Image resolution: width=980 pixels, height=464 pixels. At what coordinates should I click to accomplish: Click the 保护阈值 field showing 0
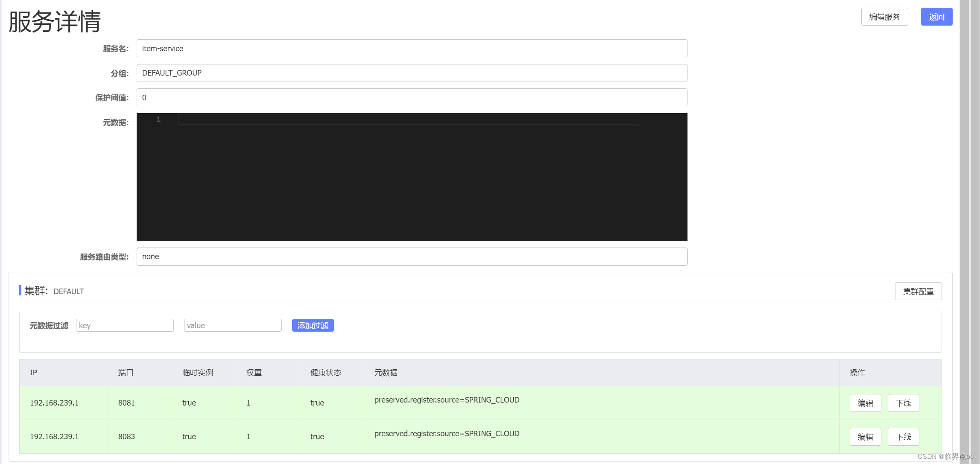[x=412, y=97]
